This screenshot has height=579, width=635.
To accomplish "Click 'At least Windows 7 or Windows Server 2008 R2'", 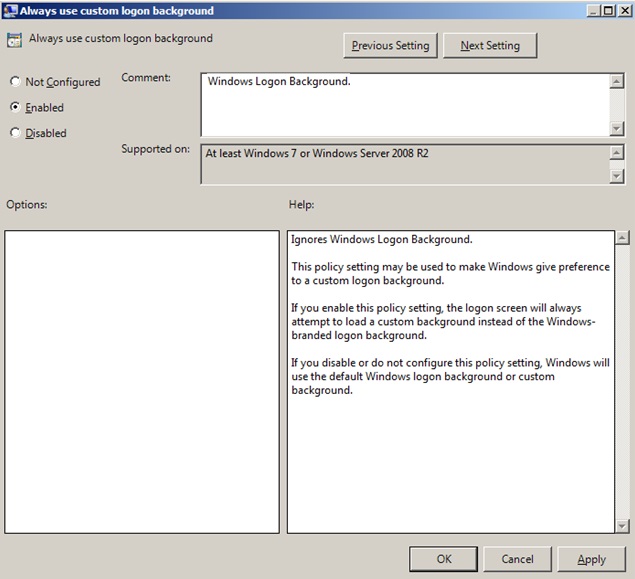I will tap(317, 153).
